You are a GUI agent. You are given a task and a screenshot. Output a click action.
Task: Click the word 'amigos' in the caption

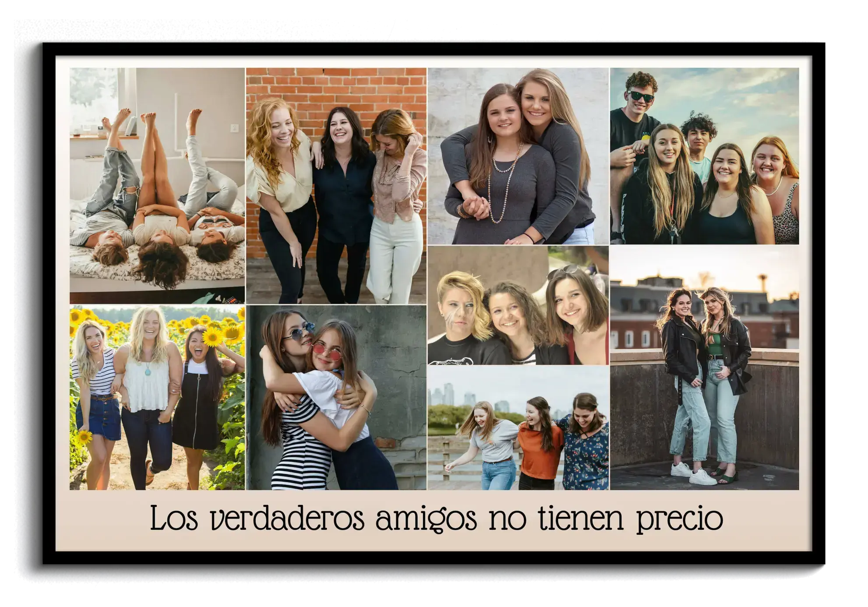coord(426,519)
